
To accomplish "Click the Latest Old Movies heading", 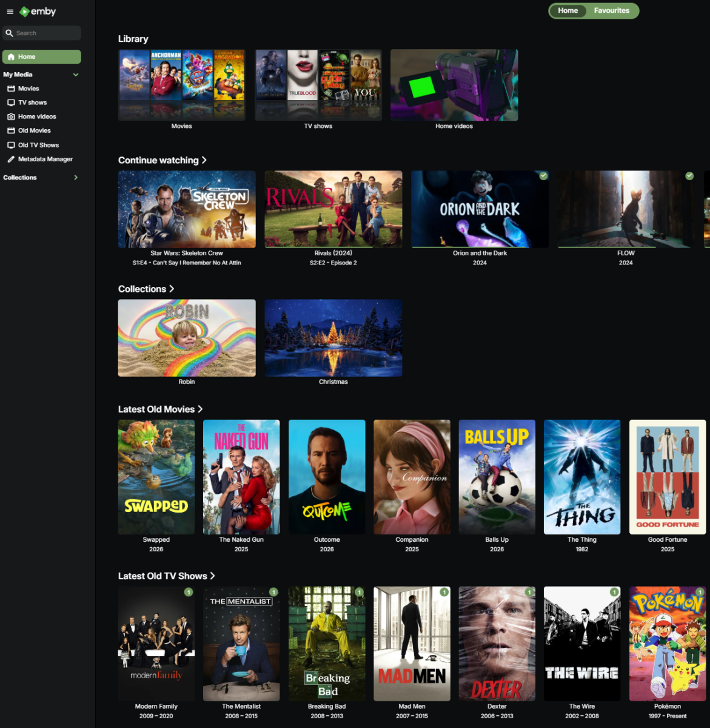I will (156, 409).
